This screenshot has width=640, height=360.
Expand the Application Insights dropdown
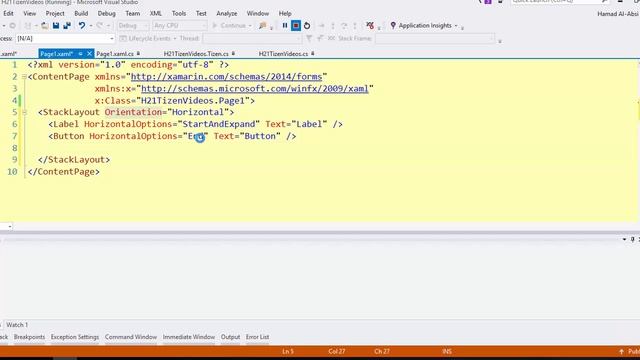pyautogui.click(x=456, y=26)
